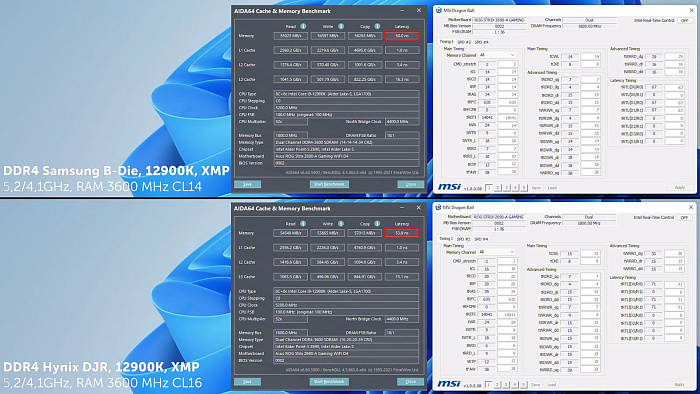The height and width of the screenshot is (394, 700).
Task: Click the Read info icon in lower AIDA64 window
Action: 303,224
